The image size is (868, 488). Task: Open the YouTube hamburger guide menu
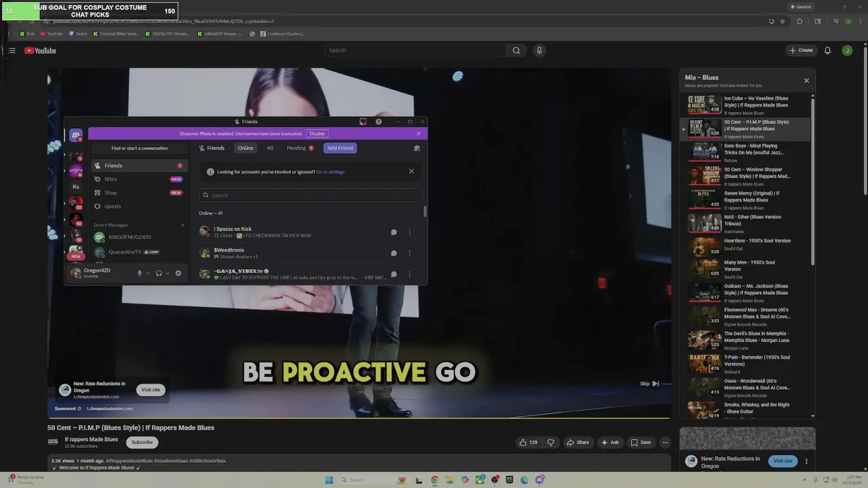coord(12,50)
